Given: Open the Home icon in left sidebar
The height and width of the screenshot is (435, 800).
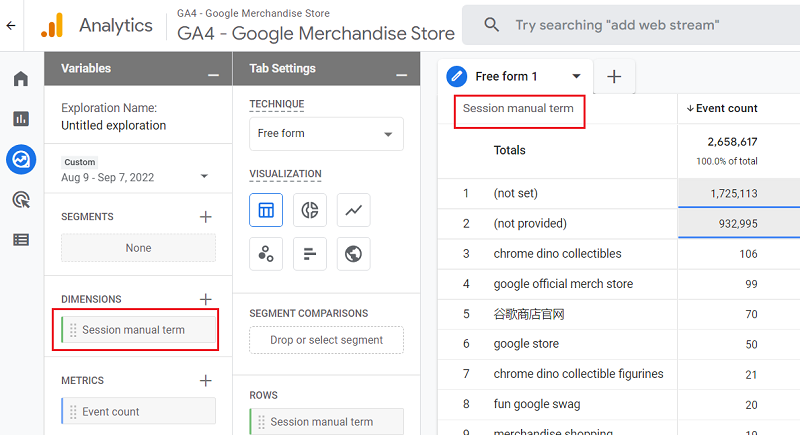Looking at the screenshot, I should click(20, 79).
